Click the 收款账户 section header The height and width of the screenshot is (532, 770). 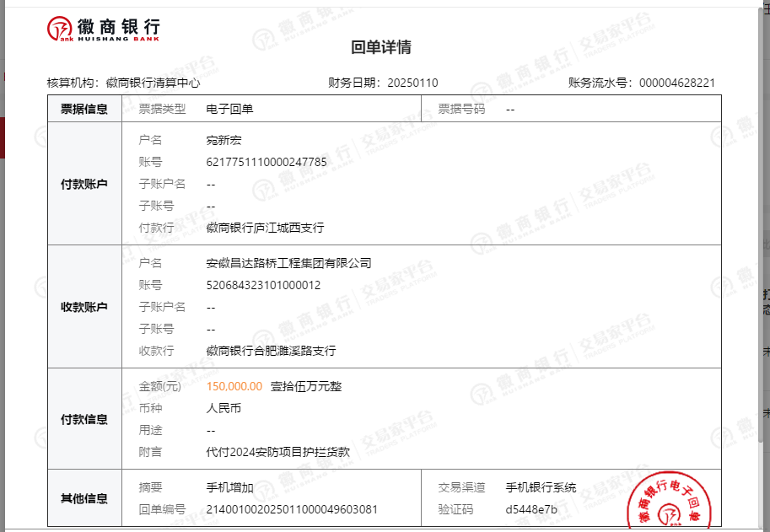pyautogui.click(x=84, y=307)
